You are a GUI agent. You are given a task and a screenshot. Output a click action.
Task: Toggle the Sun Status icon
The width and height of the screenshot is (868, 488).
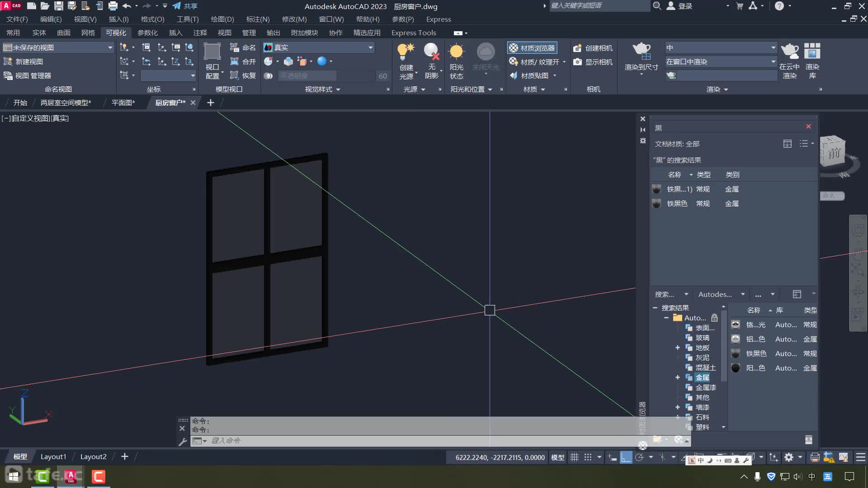pyautogui.click(x=457, y=52)
